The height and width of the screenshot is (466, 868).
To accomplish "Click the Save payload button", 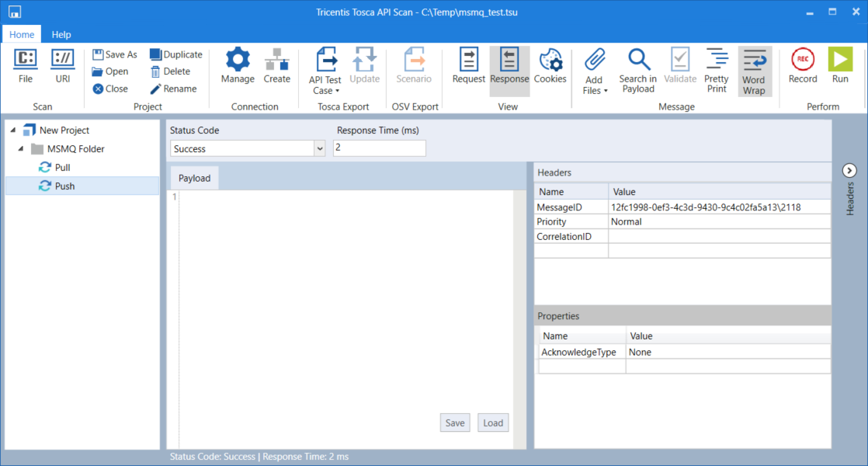I will click(454, 423).
